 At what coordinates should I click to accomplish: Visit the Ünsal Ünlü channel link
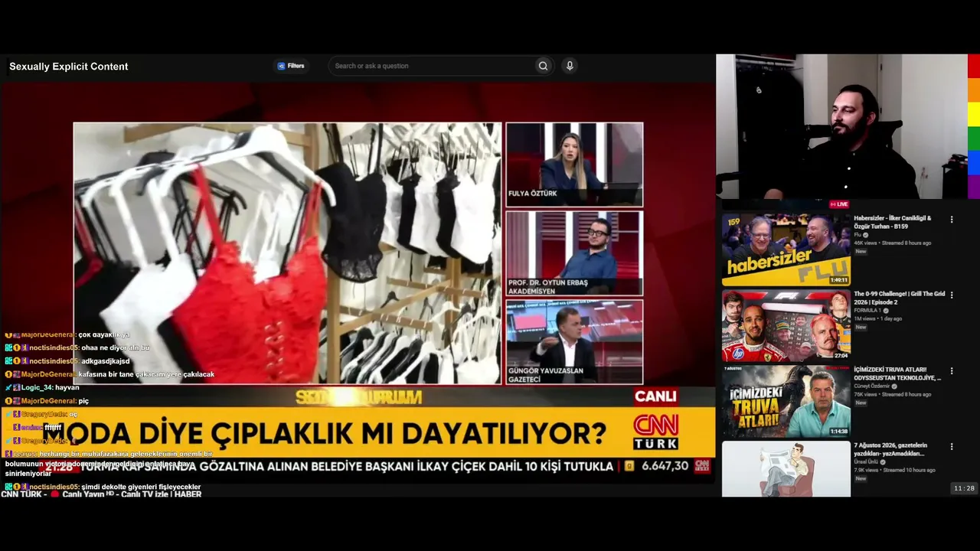(x=866, y=462)
